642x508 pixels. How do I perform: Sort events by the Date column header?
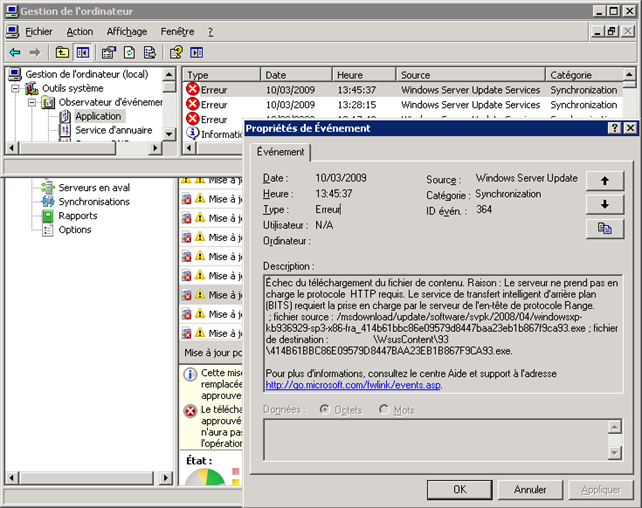[296, 75]
